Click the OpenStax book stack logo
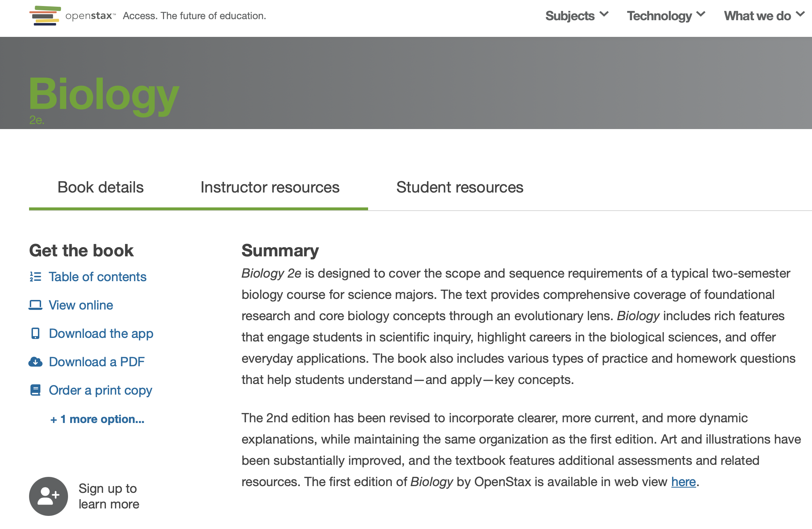Viewport: 812px width, 529px height. coord(45,16)
